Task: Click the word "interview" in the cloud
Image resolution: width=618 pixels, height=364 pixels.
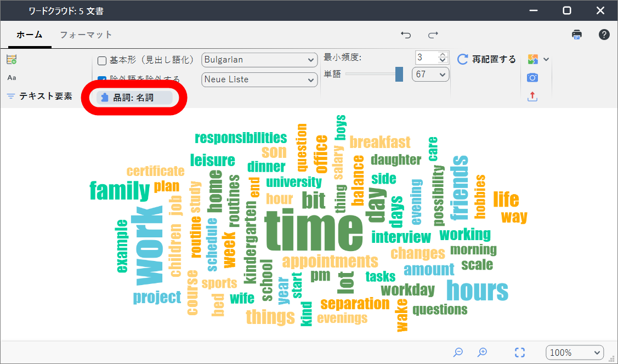Action: pyautogui.click(x=401, y=237)
